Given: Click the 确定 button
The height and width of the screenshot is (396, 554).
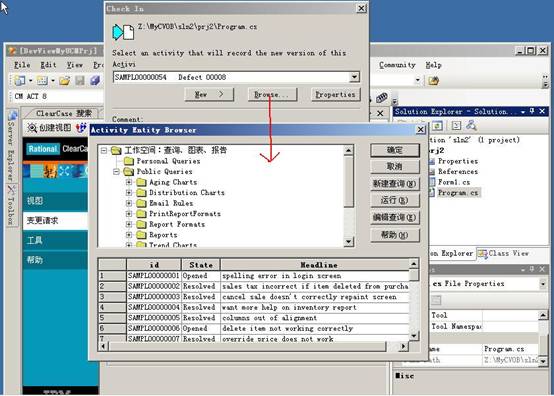Looking at the screenshot, I should tap(395, 150).
